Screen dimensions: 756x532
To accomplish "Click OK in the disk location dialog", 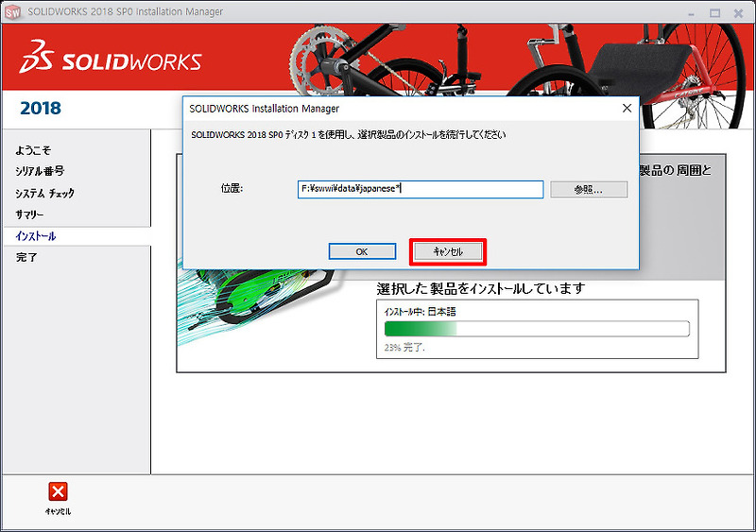I will click(x=362, y=251).
